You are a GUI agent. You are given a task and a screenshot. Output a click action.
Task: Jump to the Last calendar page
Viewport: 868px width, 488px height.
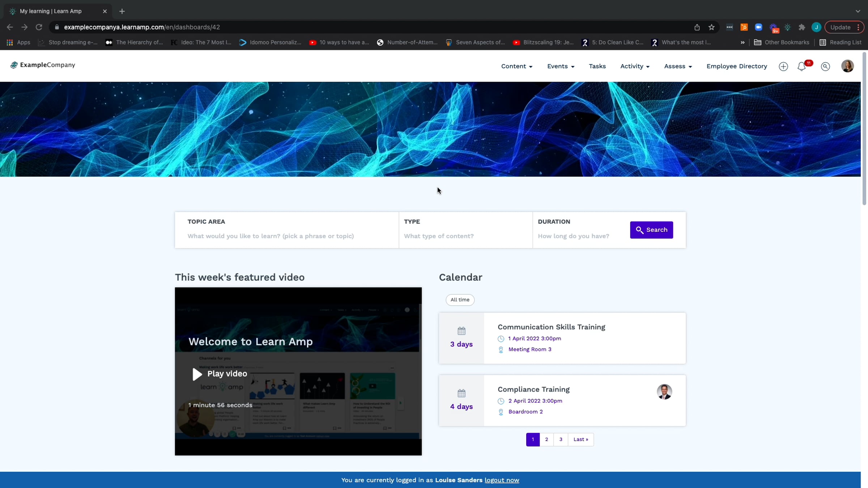click(x=580, y=440)
